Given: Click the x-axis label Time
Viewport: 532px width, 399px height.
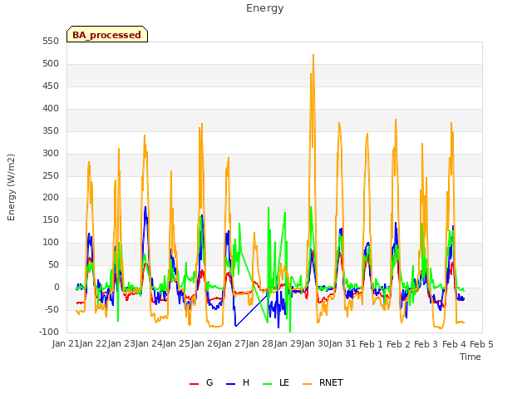Looking at the screenshot, I should click(x=470, y=357).
